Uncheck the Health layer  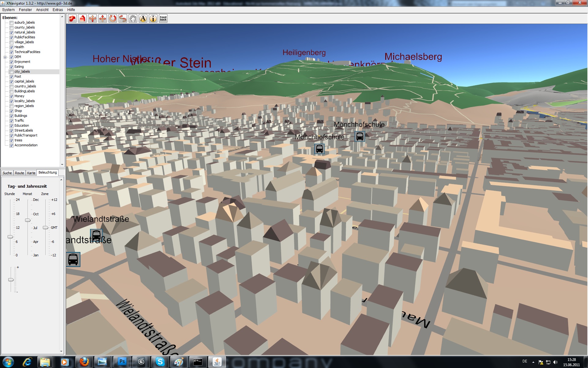coord(12,47)
